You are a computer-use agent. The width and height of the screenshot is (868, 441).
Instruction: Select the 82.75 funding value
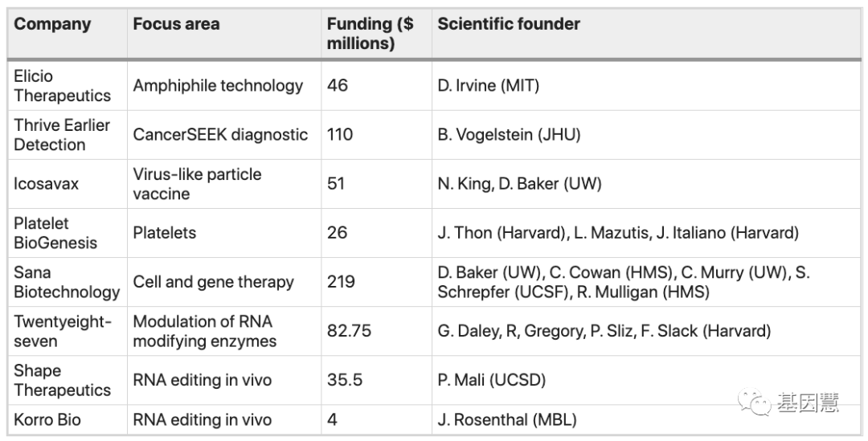(x=349, y=331)
